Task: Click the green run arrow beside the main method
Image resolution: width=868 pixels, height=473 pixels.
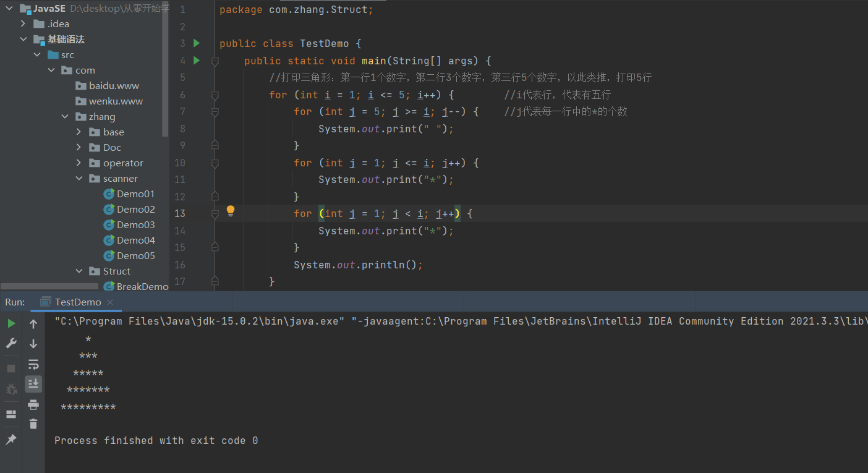Action: point(197,61)
